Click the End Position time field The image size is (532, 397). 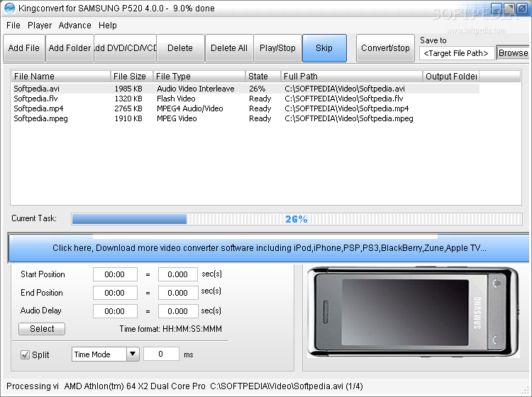(115, 293)
